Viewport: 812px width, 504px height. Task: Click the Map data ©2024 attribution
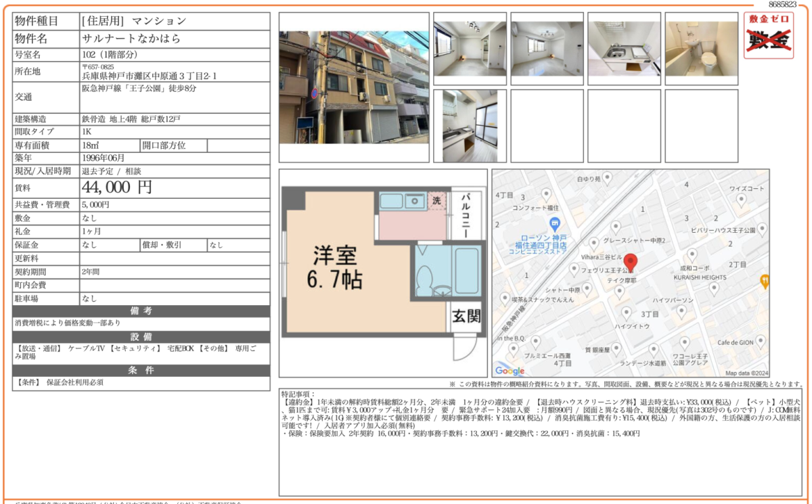click(747, 373)
